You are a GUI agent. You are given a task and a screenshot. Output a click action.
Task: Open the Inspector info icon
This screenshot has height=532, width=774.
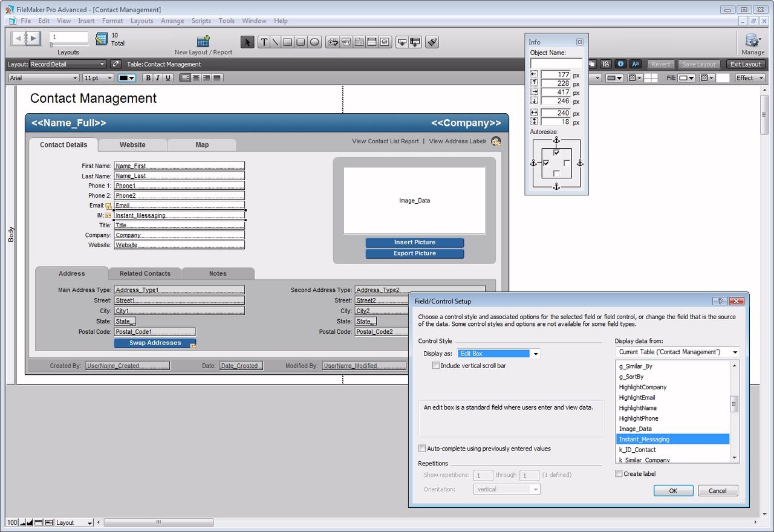coord(620,64)
